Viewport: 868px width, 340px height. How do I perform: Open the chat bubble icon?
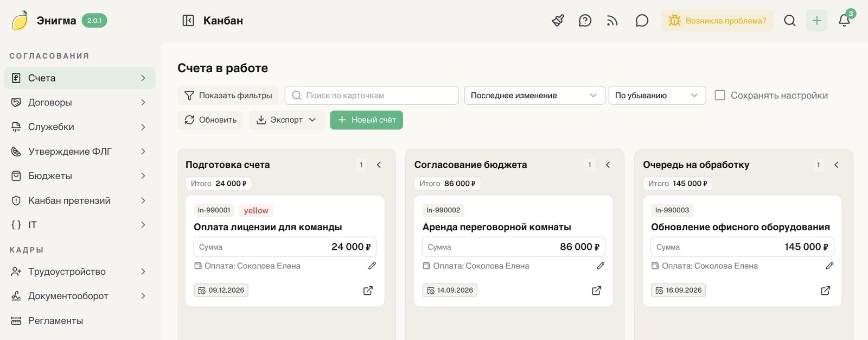642,21
